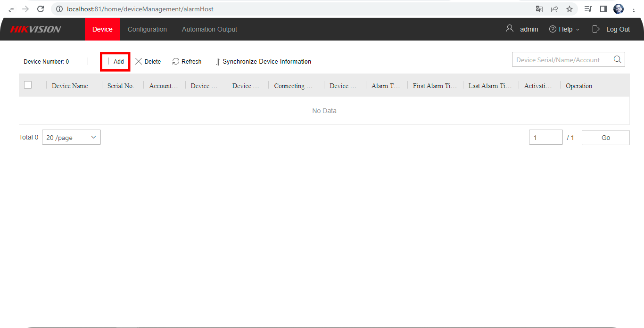Click the browser share icon

[554, 9]
